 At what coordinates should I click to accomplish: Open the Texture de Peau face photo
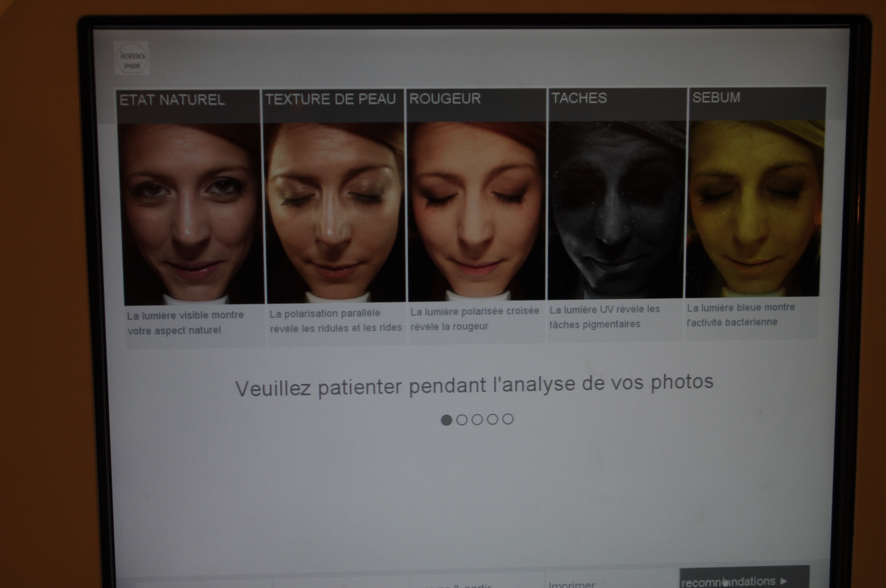click(334, 213)
